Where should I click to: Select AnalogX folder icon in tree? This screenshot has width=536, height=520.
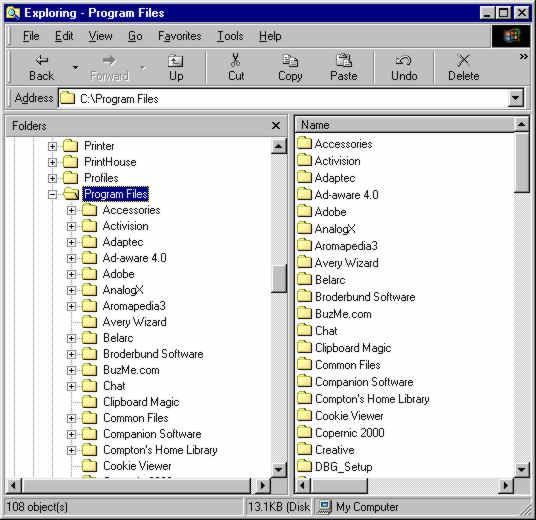pyautogui.click(x=90, y=290)
